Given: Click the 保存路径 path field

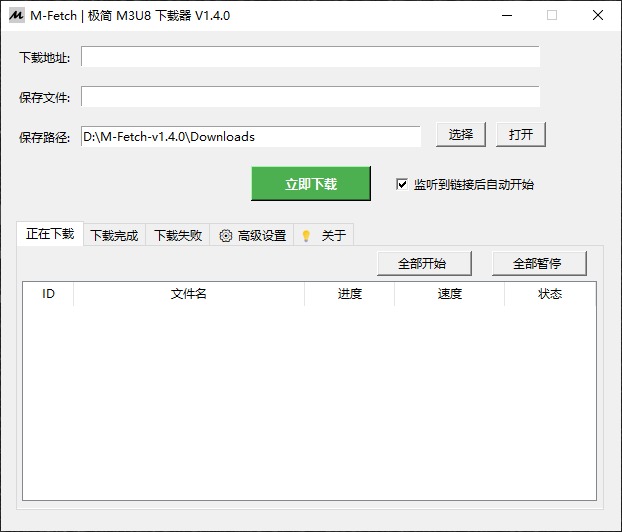Looking at the screenshot, I should click(251, 136).
